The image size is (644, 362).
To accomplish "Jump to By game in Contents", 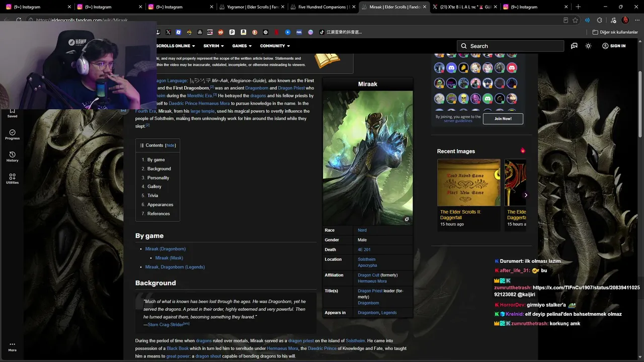I will 156,160.
